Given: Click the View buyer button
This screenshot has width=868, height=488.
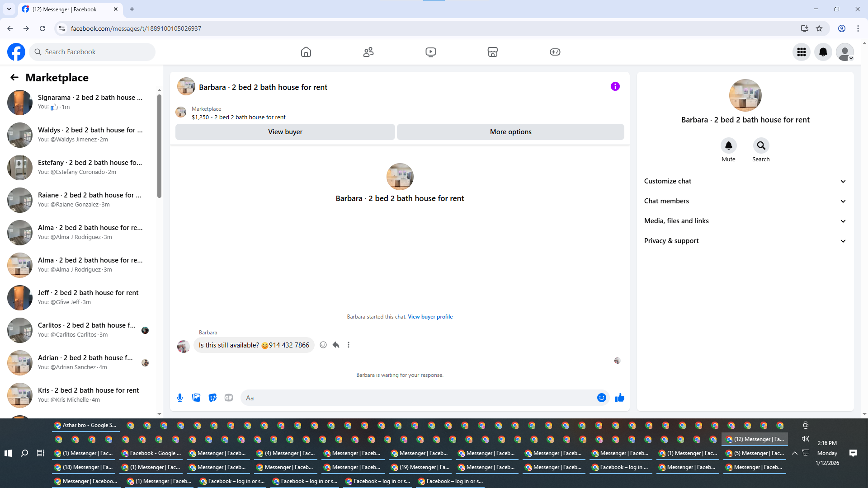Looking at the screenshot, I should 285,132.
